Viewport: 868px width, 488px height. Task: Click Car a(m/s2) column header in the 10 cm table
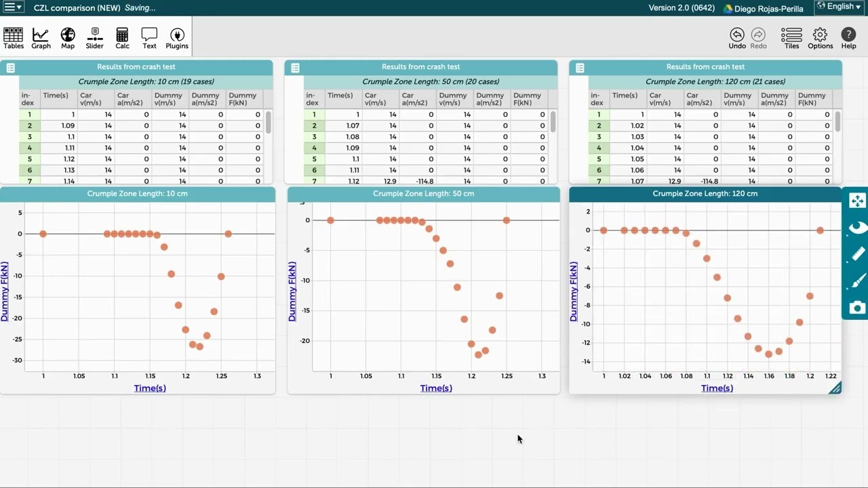[133, 99]
